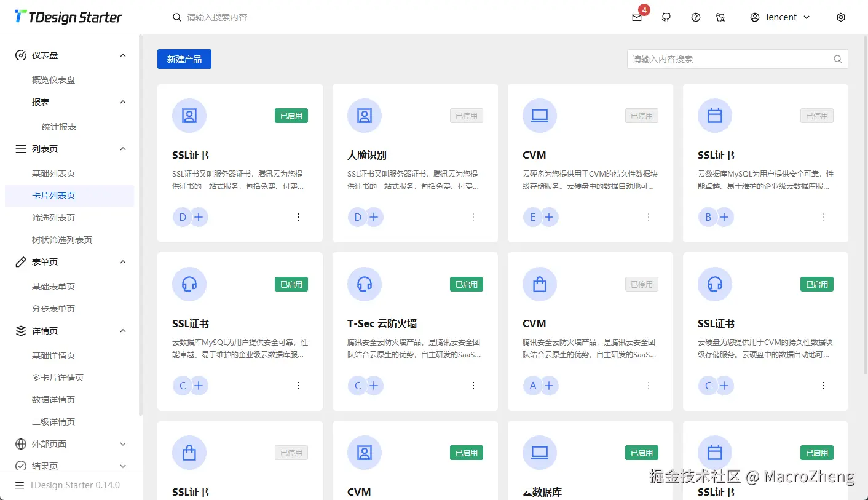The width and height of the screenshot is (868, 500).
Task: Click the help question-mark icon in header
Action: tap(696, 17)
